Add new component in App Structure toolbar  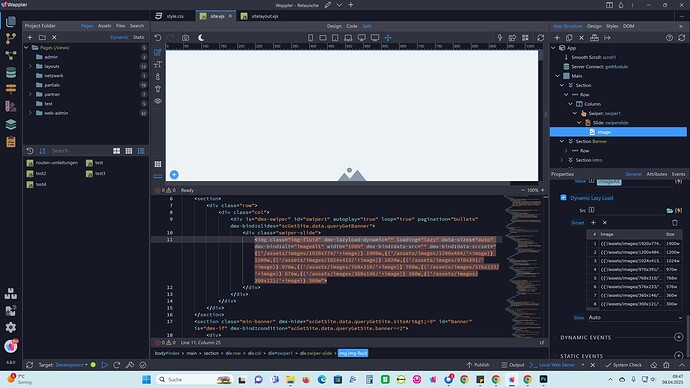557,38
